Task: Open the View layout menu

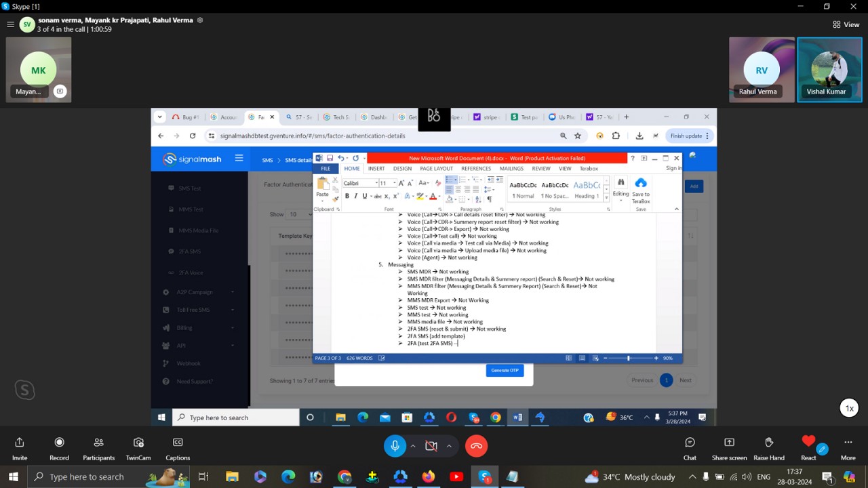Action: pos(846,24)
